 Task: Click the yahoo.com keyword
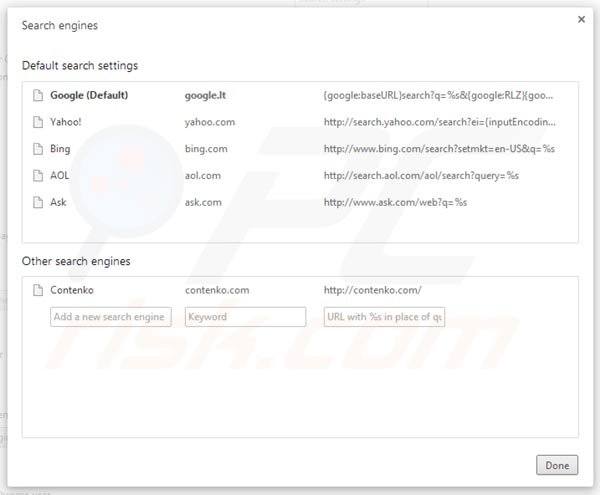click(x=210, y=122)
